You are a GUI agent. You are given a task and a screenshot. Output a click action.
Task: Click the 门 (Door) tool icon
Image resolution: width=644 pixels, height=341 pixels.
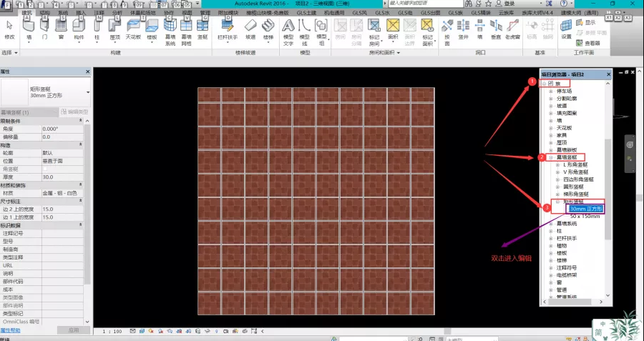click(x=45, y=28)
